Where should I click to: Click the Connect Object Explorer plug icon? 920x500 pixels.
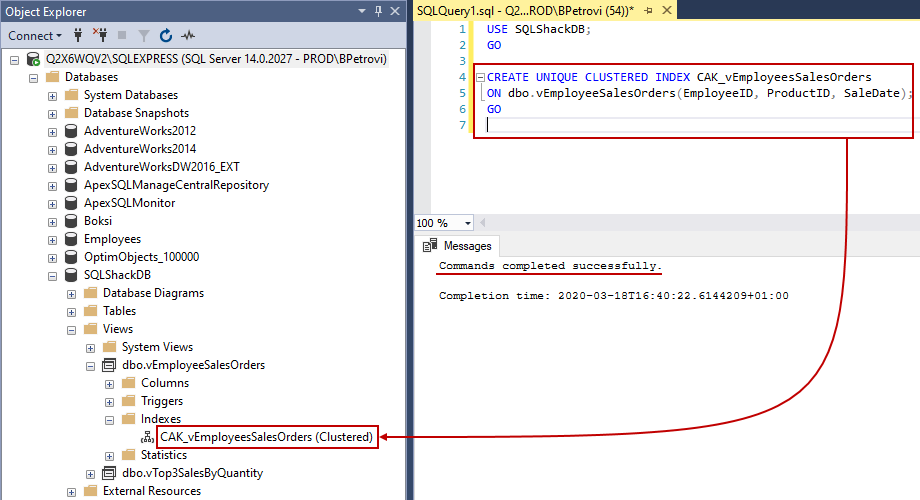[78, 35]
